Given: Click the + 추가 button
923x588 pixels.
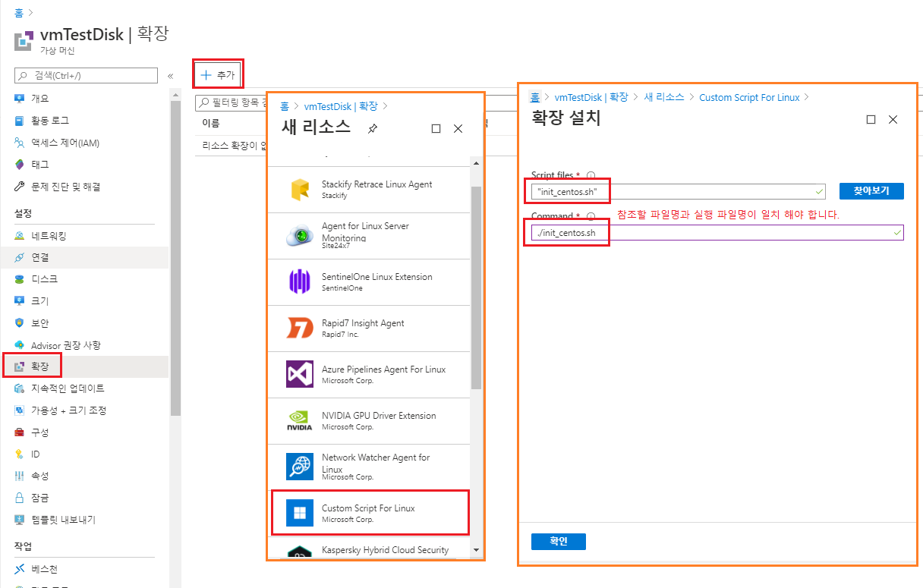Looking at the screenshot, I should coord(218,74).
